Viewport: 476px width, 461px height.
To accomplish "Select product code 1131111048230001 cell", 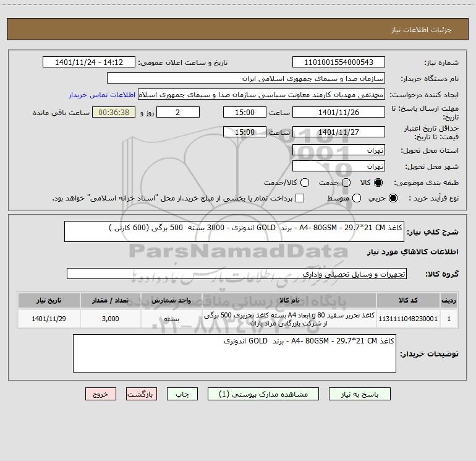I will [408, 319].
